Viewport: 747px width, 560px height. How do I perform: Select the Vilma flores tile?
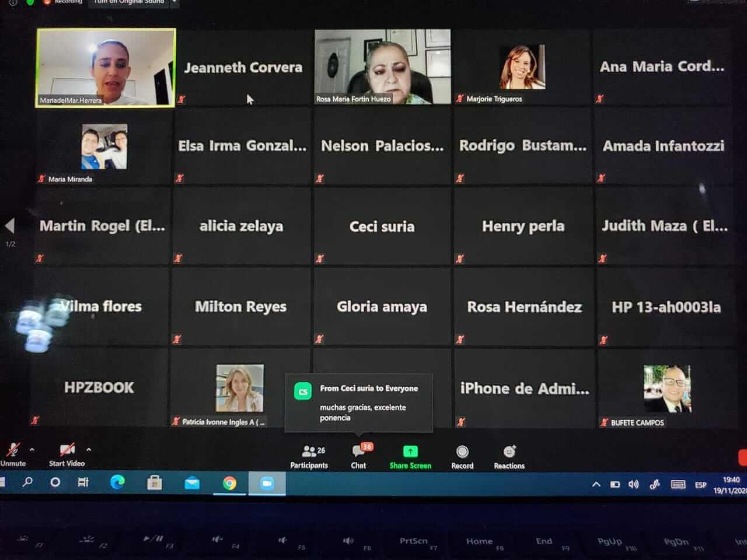tap(102, 307)
